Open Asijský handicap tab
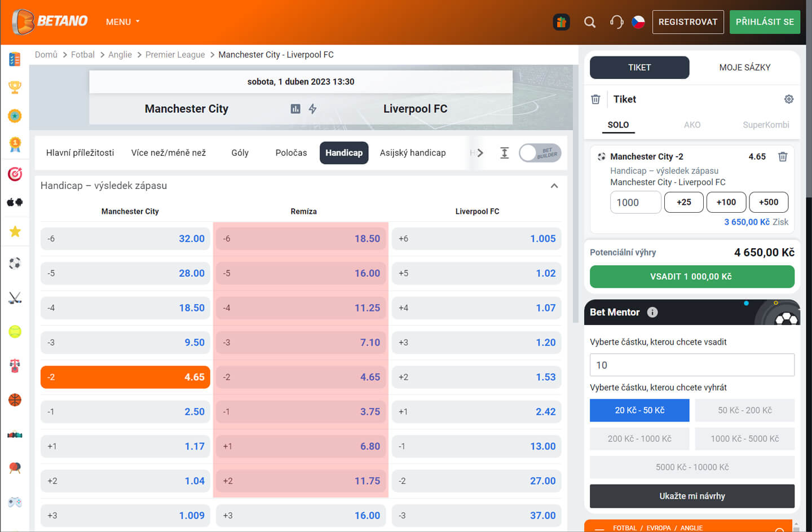 tap(413, 153)
